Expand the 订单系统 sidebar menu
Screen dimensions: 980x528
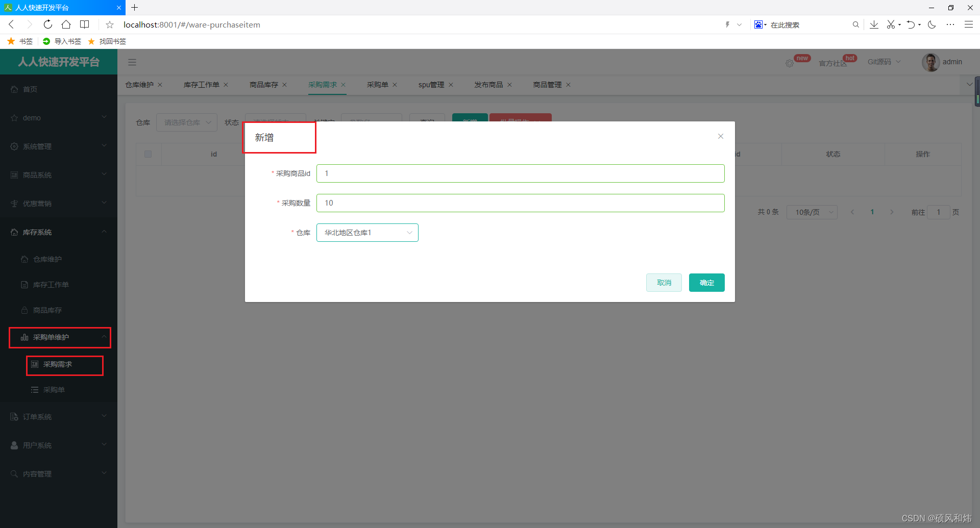point(59,417)
